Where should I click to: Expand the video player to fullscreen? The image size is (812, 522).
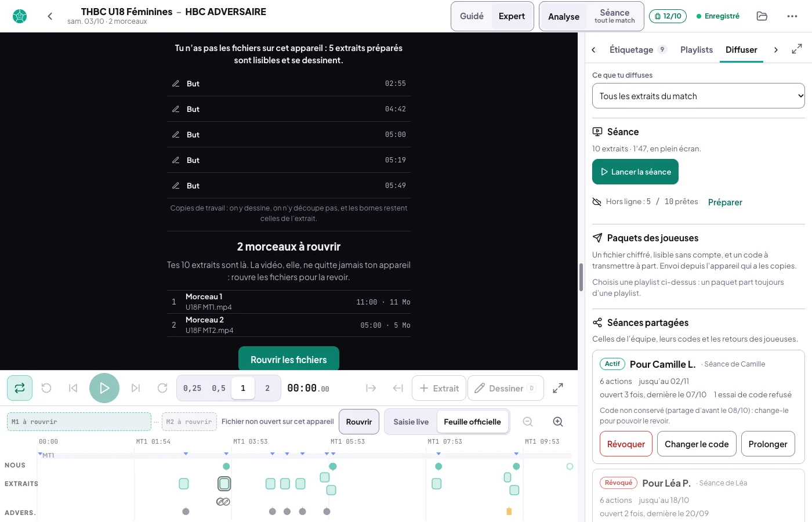pyautogui.click(x=558, y=388)
